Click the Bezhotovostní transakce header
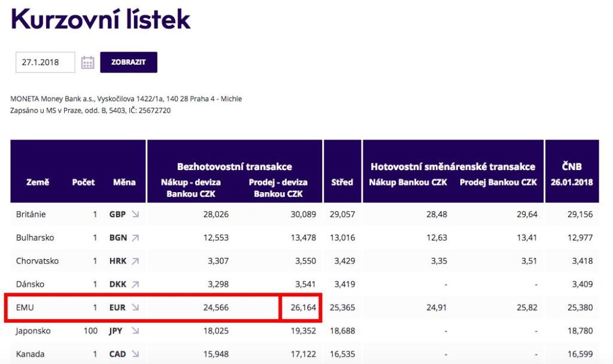Screen dimensions: 613x364 click(x=233, y=166)
